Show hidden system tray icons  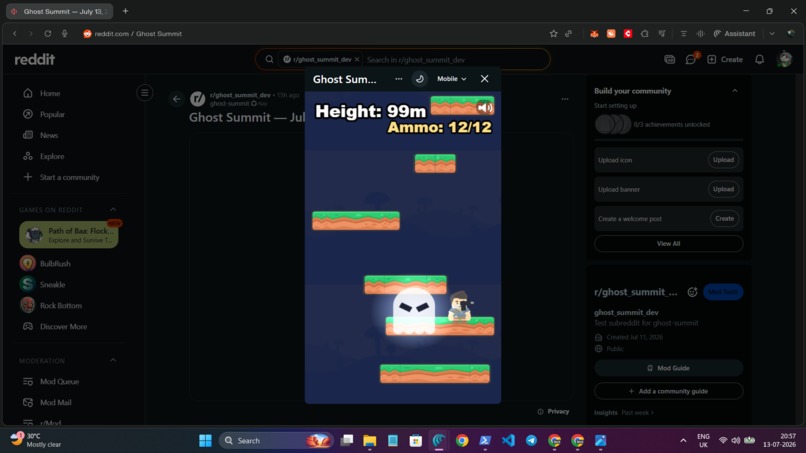point(683,441)
